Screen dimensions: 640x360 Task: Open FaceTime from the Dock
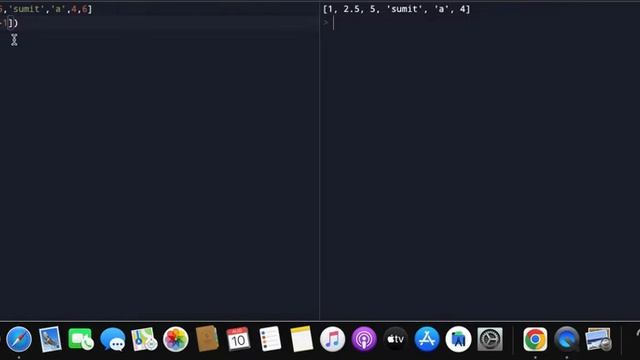[x=81, y=339]
